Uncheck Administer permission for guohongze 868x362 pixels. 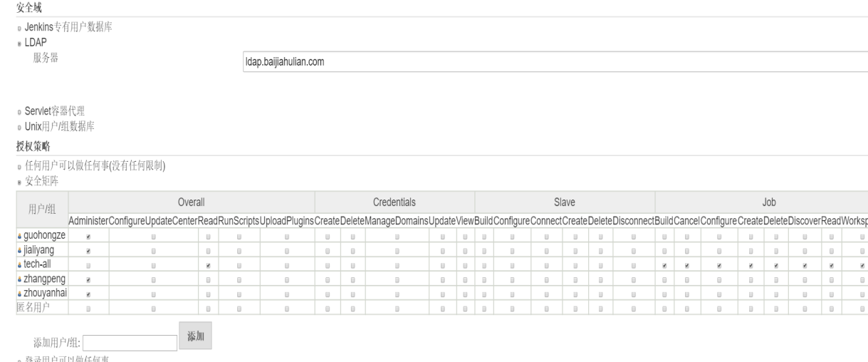point(88,236)
